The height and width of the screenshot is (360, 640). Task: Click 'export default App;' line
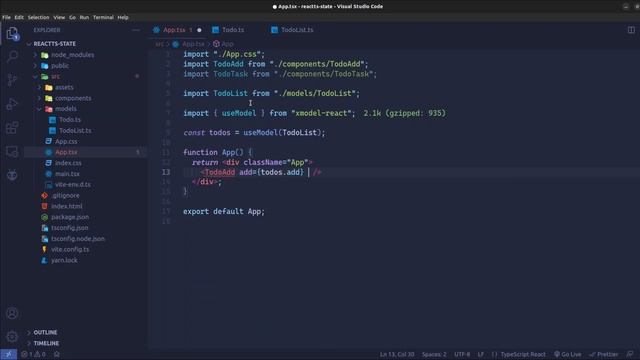coord(224,211)
